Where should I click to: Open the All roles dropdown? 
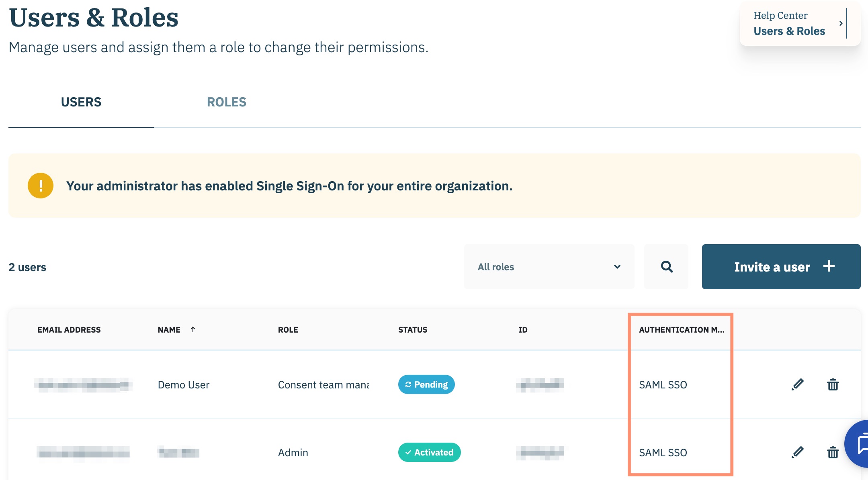click(549, 267)
